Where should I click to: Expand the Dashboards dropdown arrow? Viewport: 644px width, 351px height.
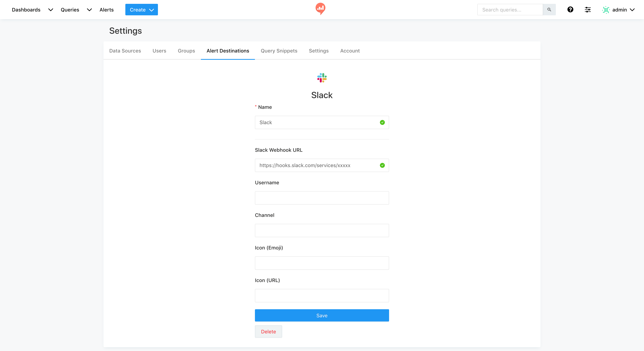[x=50, y=10]
